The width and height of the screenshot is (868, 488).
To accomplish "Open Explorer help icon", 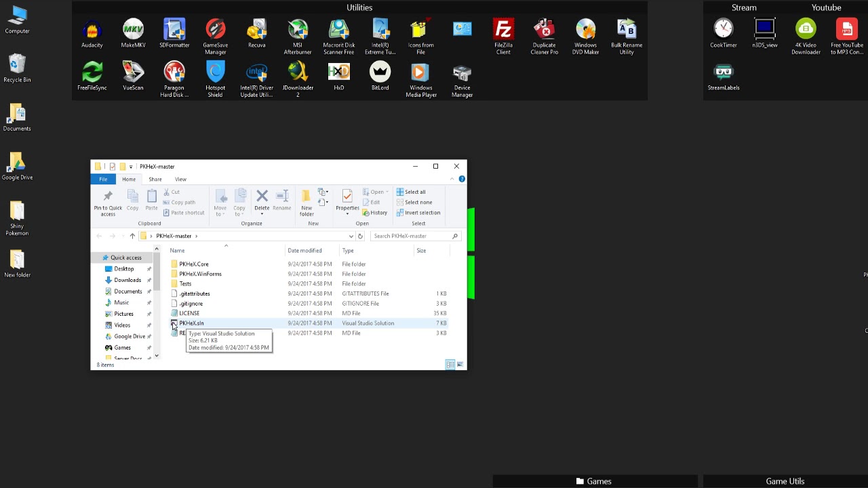I will pos(462,179).
